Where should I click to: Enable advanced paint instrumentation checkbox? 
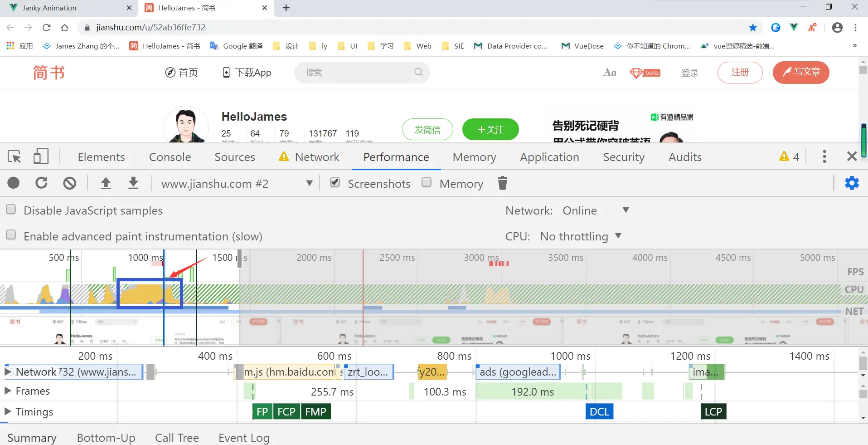tap(11, 235)
